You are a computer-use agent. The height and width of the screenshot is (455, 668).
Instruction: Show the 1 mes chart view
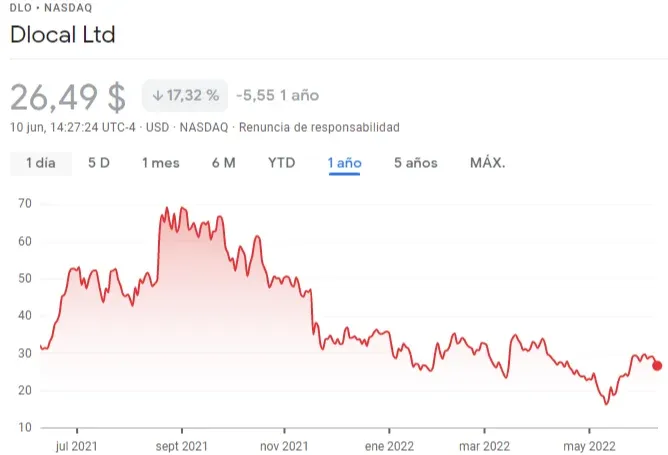(x=160, y=163)
